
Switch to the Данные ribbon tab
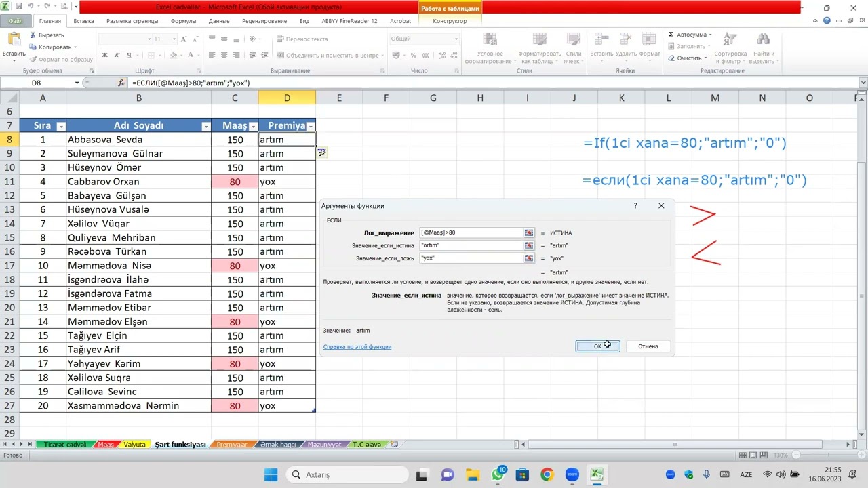point(219,21)
